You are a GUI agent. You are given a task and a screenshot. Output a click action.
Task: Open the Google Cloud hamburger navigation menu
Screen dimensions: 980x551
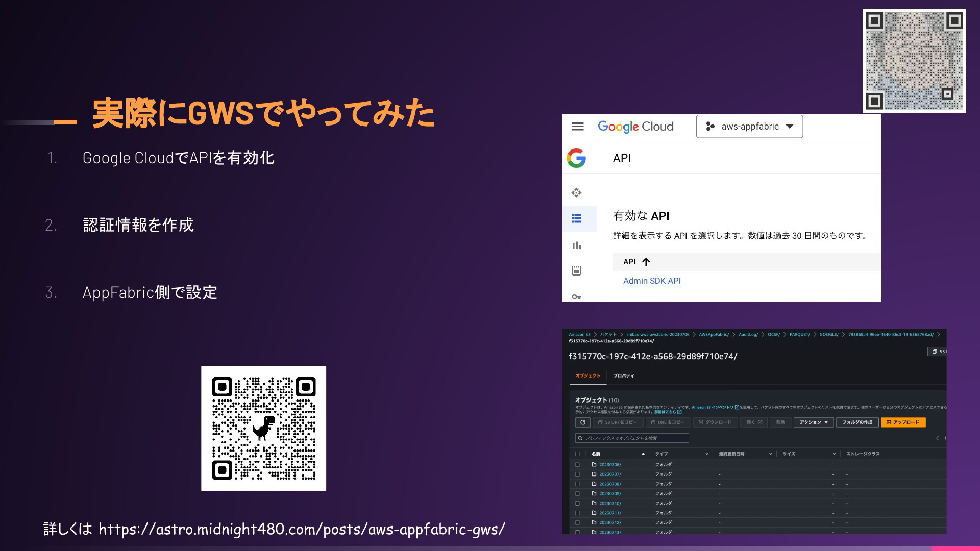[577, 127]
